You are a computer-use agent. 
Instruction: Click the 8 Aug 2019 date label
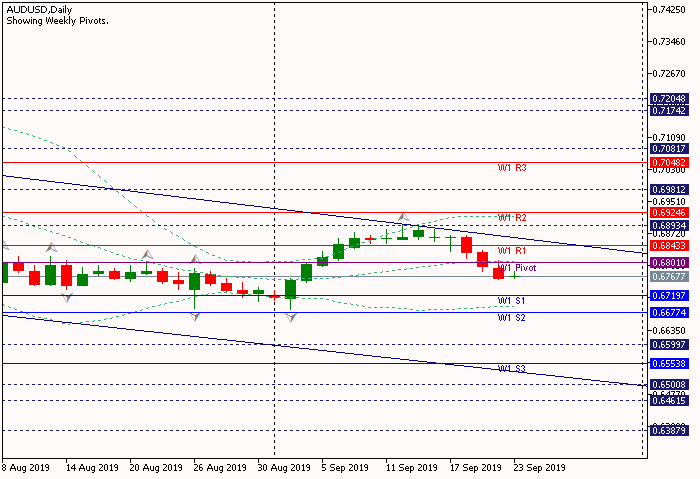tap(27, 467)
